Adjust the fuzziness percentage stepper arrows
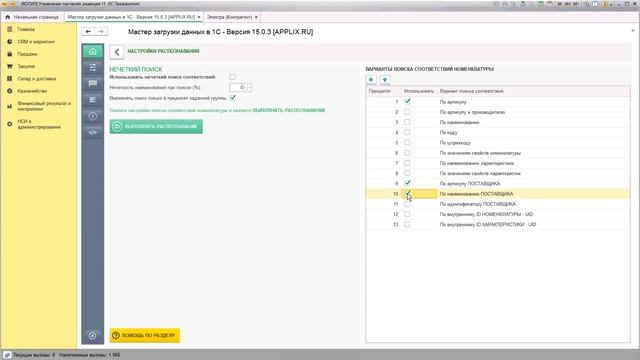Viewport: 640px width, 360px height. (249, 87)
